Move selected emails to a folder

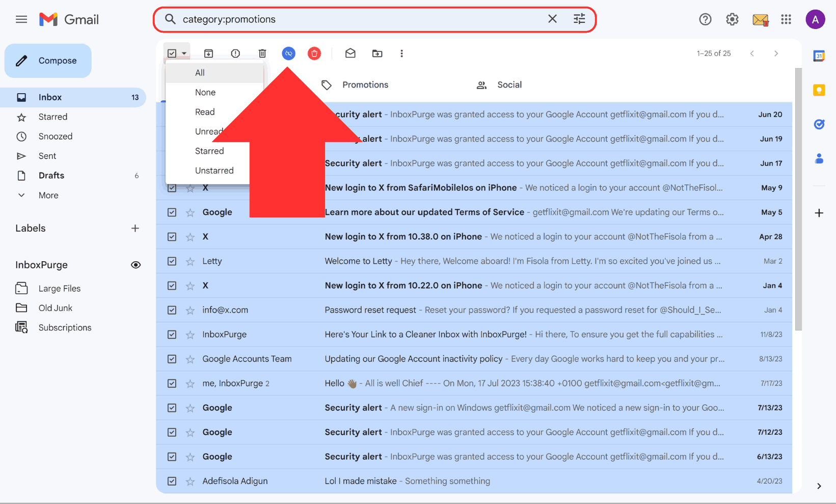click(x=377, y=53)
